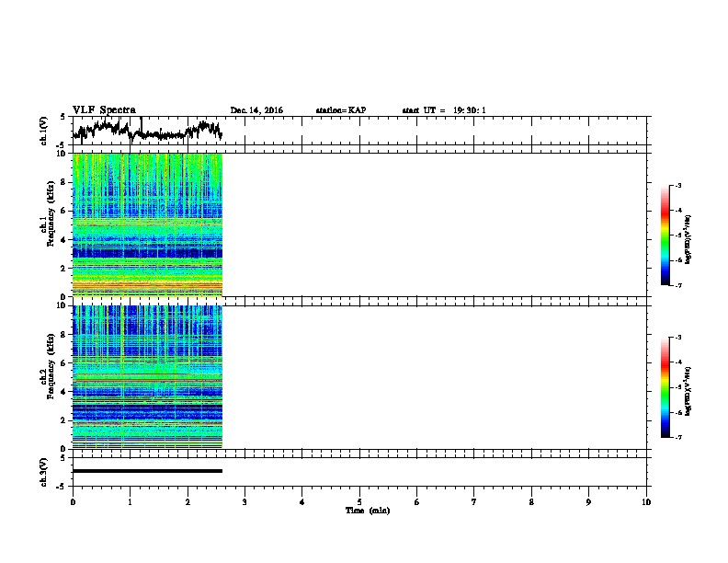Click the ch.1 color bar PSD unit label
The height and width of the screenshot is (563, 728).
click(x=688, y=239)
